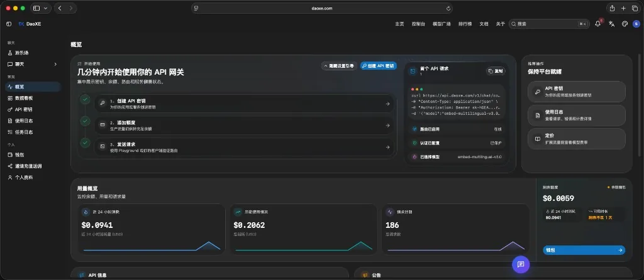Click the key icon in step 1
The height and width of the screenshot is (280, 644).
click(103, 104)
